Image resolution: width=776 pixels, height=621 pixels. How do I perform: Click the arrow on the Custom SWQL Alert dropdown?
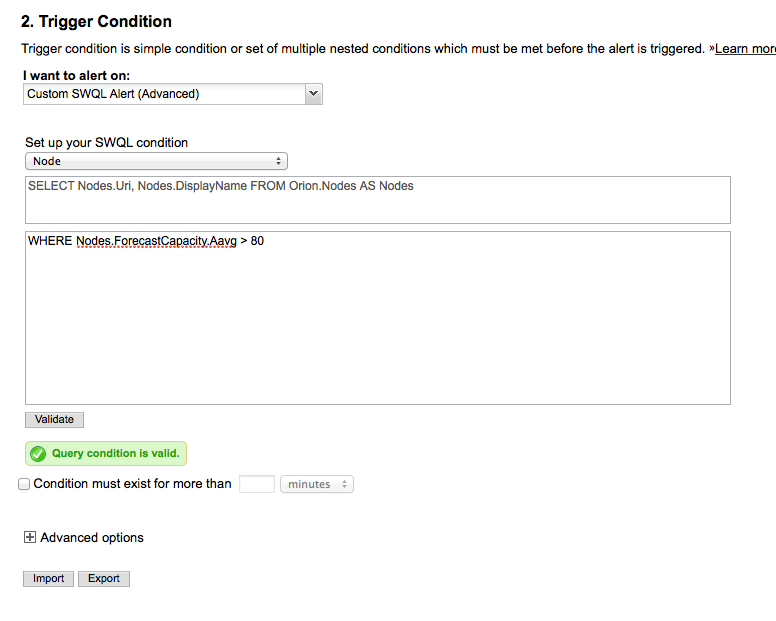[313, 94]
